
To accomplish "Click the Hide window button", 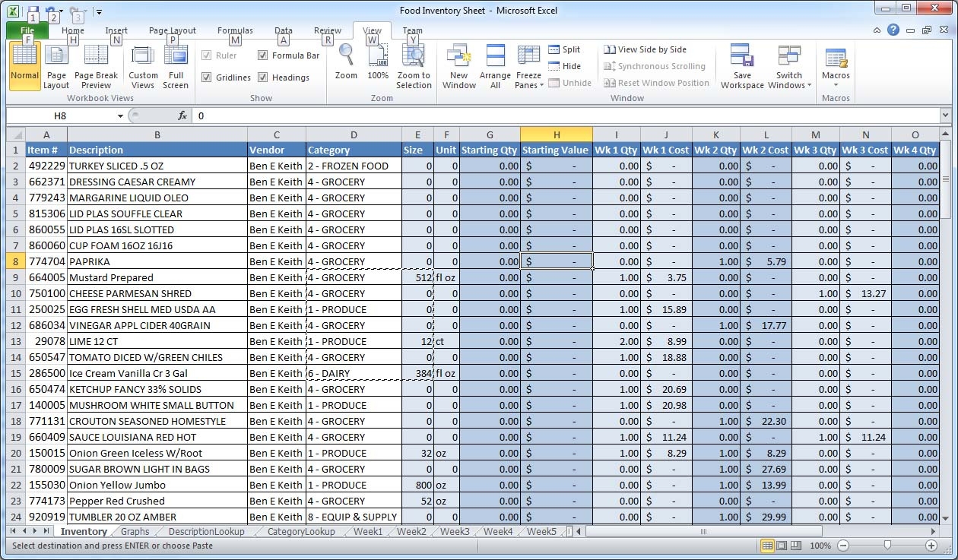I will click(x=566, y=65).
